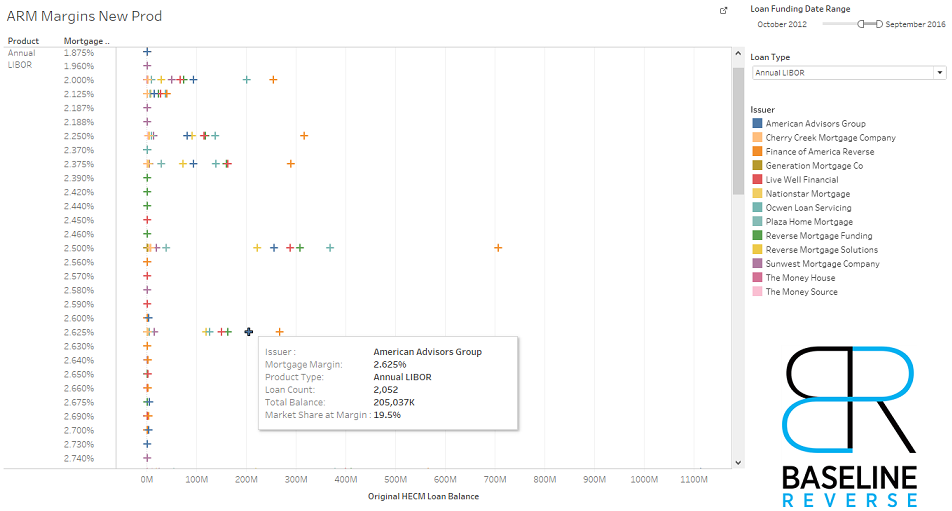This screenshot has width=952, height=511.
Task: Click the scroll up arrow of the chart
Action: click(738, 53)
